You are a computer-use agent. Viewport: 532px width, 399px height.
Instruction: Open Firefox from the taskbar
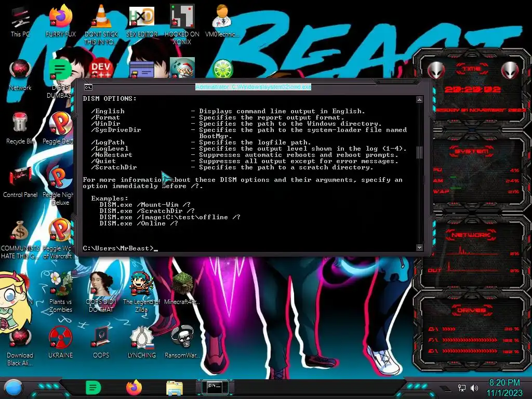click(x=134, y=388)
